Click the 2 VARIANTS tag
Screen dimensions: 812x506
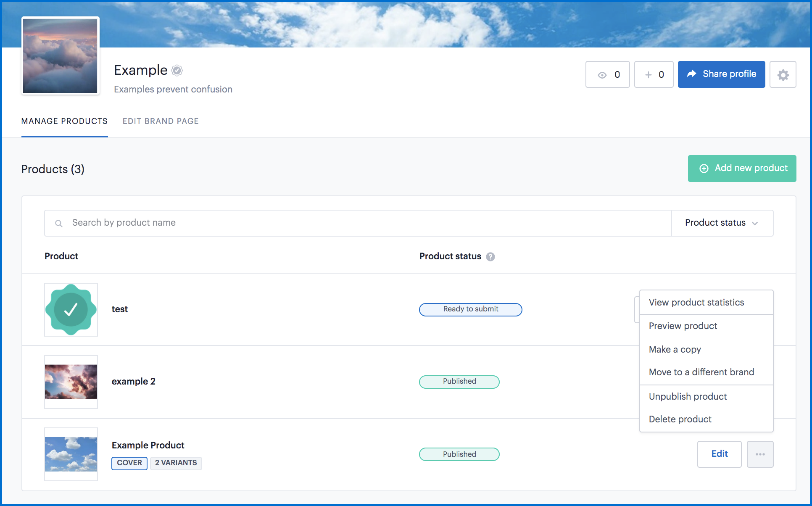(x=176, y=463)
